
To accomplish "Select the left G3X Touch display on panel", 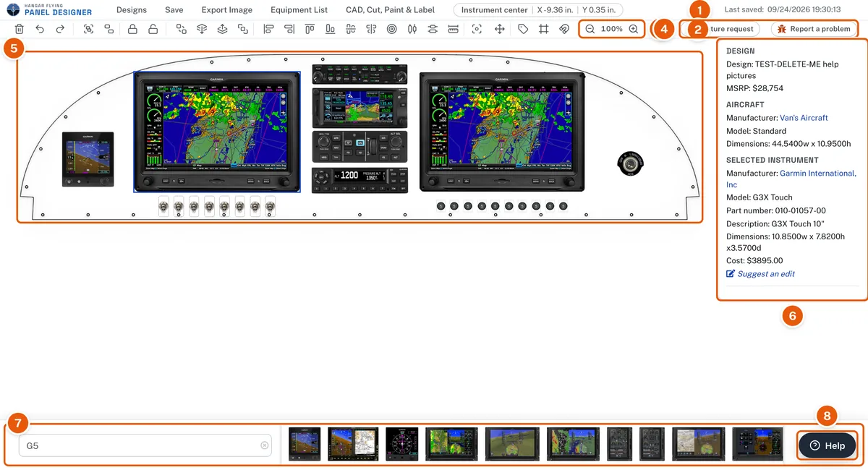I will click(x=217, y=132).
